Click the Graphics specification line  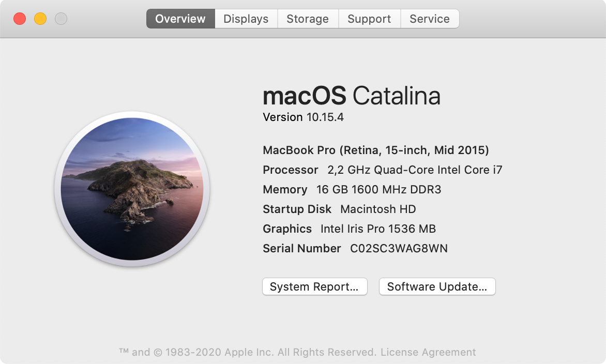[x=349, y=229]
